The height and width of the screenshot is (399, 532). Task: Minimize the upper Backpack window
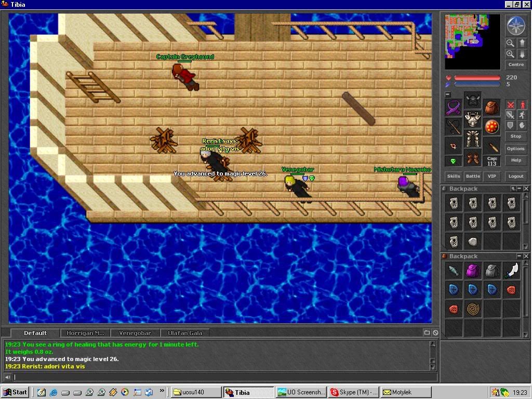520,189
